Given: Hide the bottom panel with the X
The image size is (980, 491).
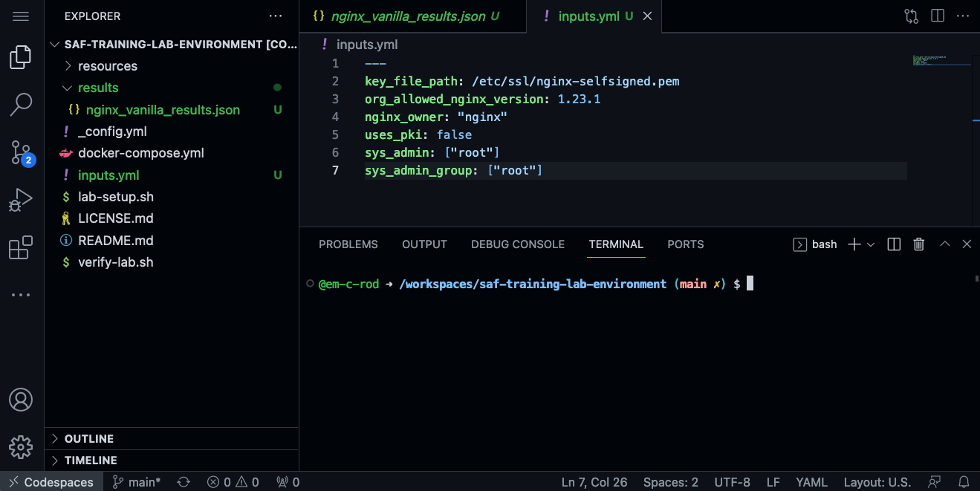Looking at the screenshot, I should coord(966,244).
